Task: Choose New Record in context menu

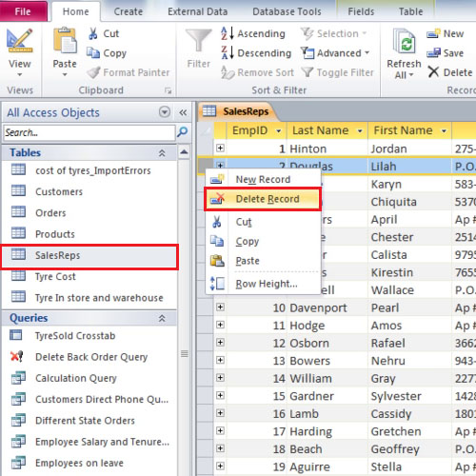Action: click(263, 179)
